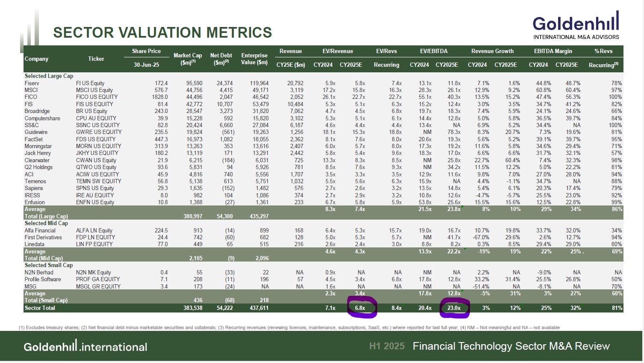Image resolution: width=644 pixels, height=363 pixels.
Task: Click the circled 6.8x sector total value
Action: pyautogui.click(x=360, y=308)
